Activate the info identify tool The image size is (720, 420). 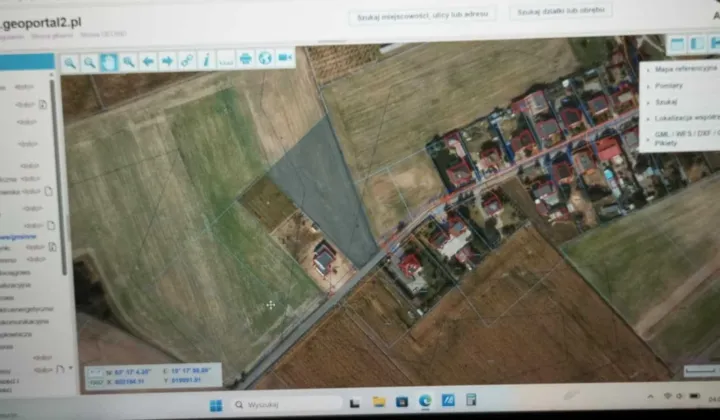(206, 60)
